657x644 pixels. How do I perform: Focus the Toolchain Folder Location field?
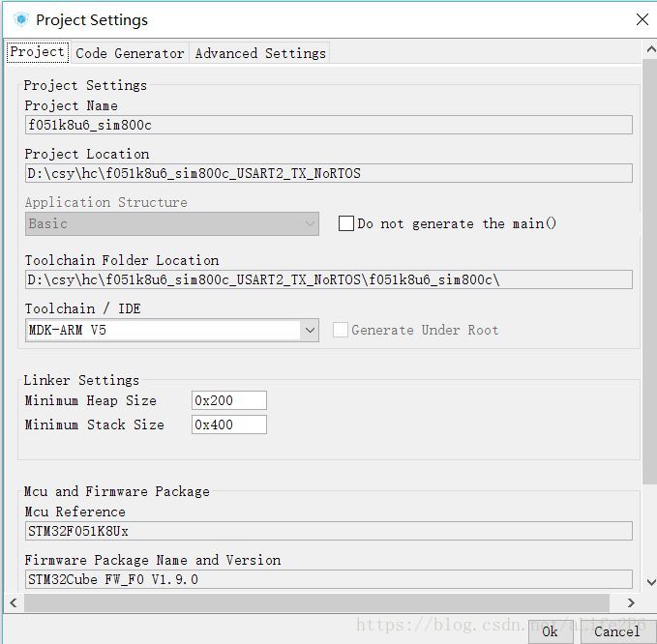pyautogui.click(x=329, y=279)
